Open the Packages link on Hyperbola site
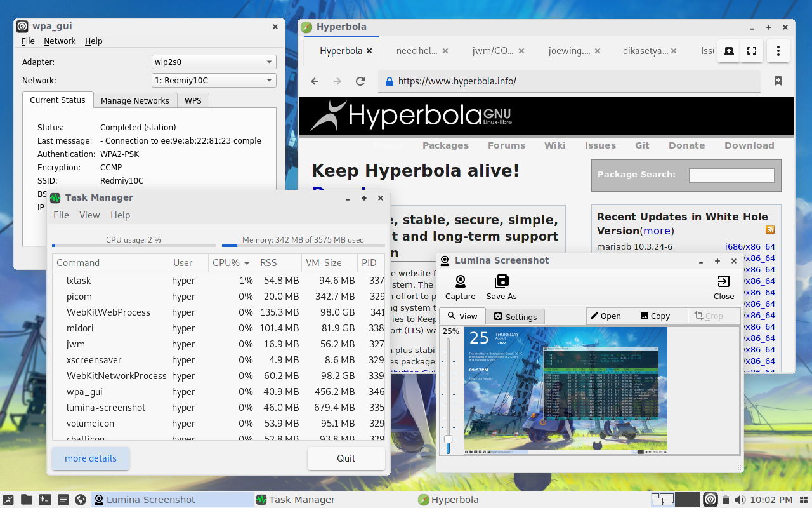This screenshot has width=812, height=508. [445, 145]
